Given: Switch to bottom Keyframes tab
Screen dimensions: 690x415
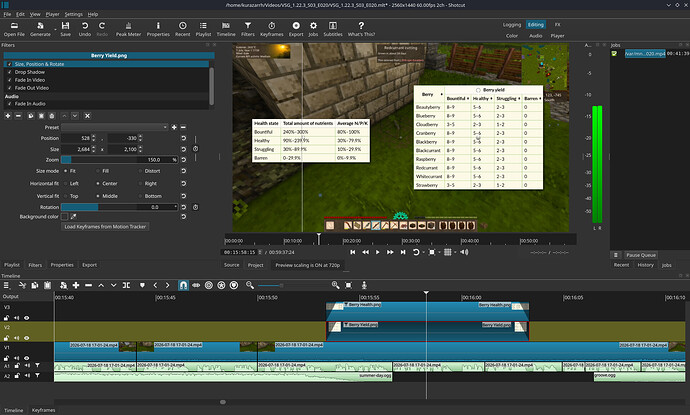Looking at the screenshot, I should pos(43,410).
